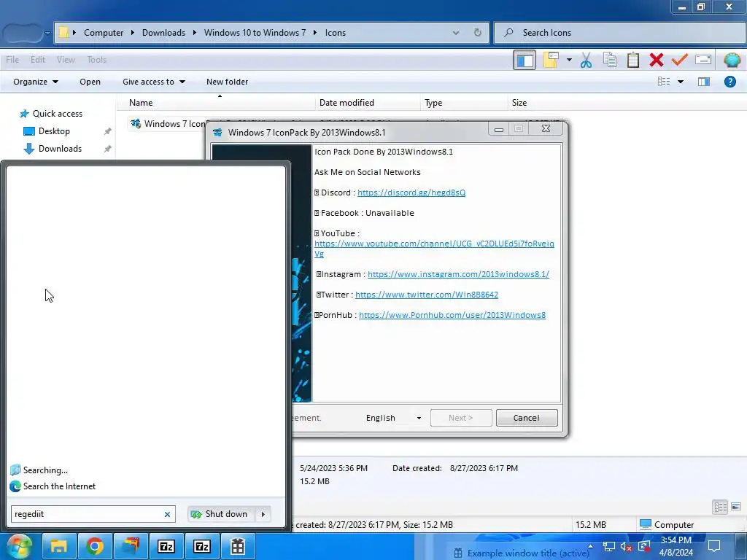Click the network tray icon

click(608, 546)
